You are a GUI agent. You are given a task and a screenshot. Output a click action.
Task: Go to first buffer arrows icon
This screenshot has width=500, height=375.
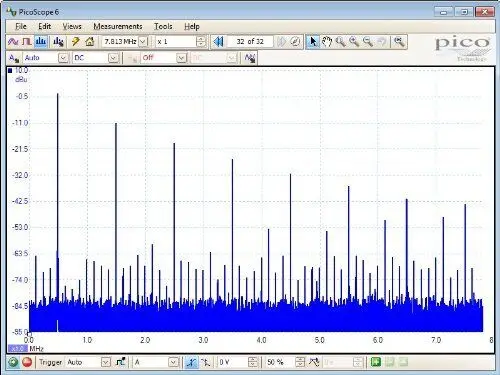pos(218,42)
